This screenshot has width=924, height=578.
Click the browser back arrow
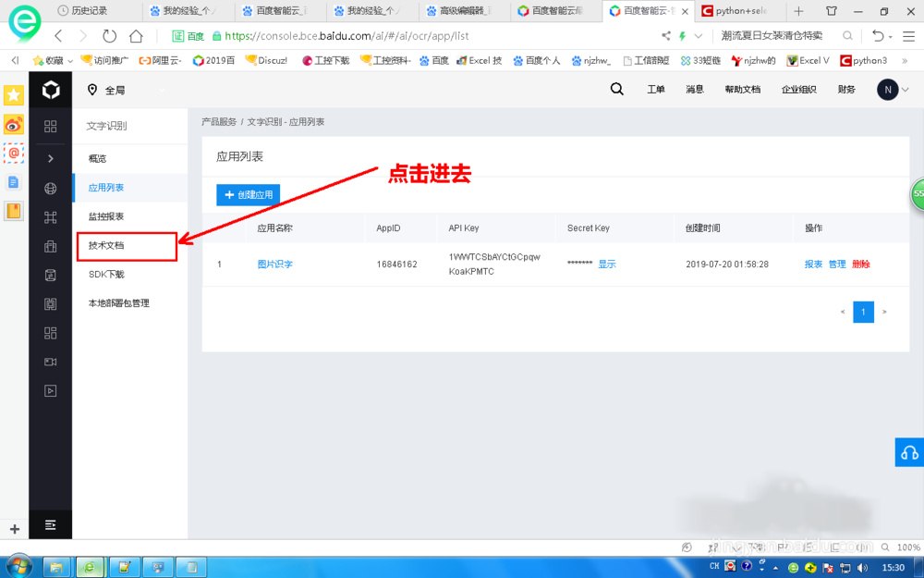point(57,36)
